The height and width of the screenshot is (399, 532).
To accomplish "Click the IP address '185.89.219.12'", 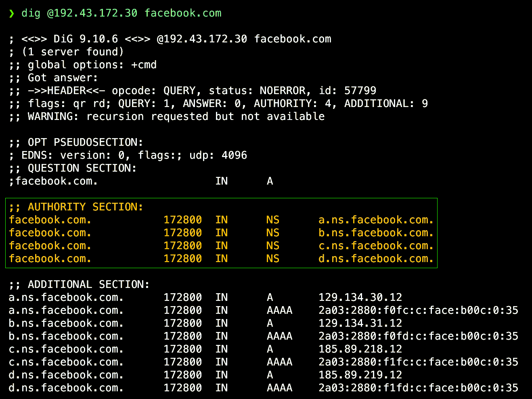I will pos(360,375).
